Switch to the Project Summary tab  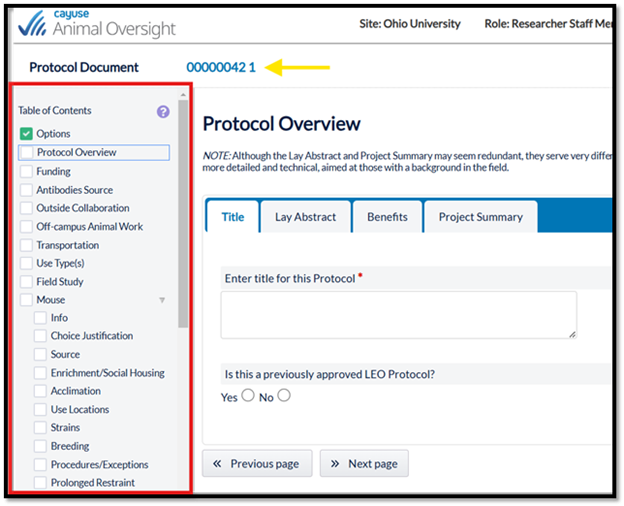pyautogui.click(x=480, y=217)
